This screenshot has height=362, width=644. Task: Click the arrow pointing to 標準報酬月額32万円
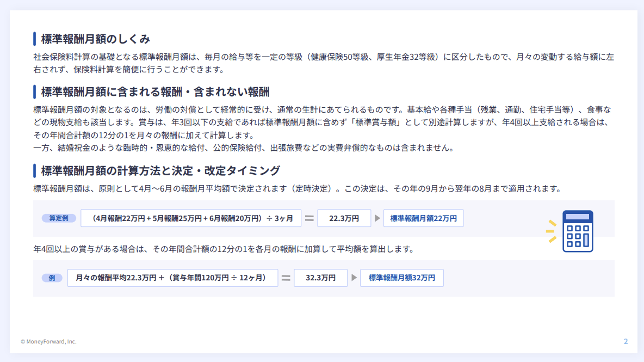(354, 278)
